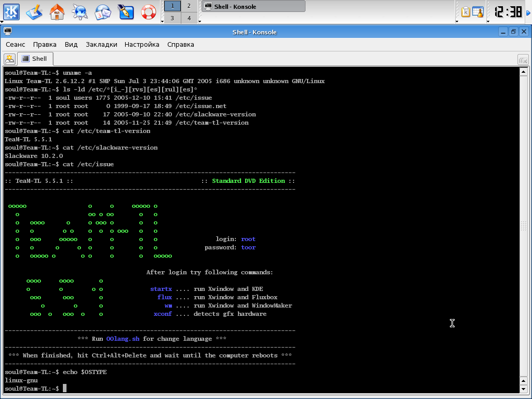Click the 'linux-gnu' output line
Viewport: 532px width, 399px height.
[21, 381]
